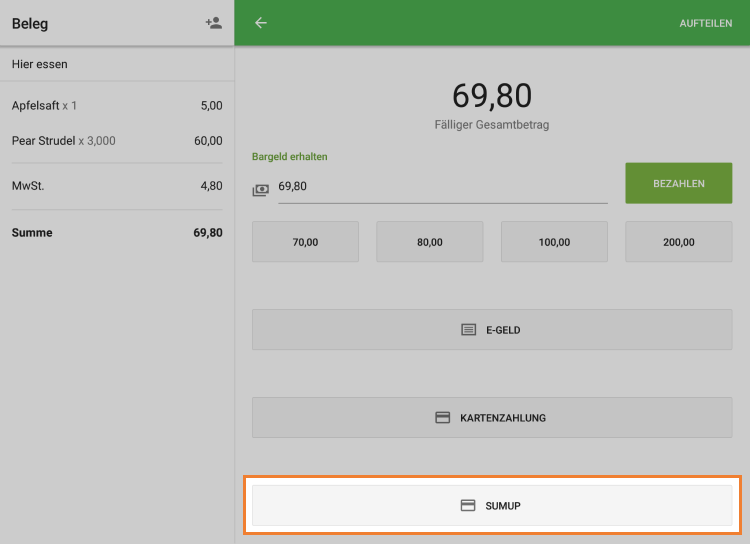Click the E-GELD list icon
The image size is (750, 544).
[x=468, y=330]
